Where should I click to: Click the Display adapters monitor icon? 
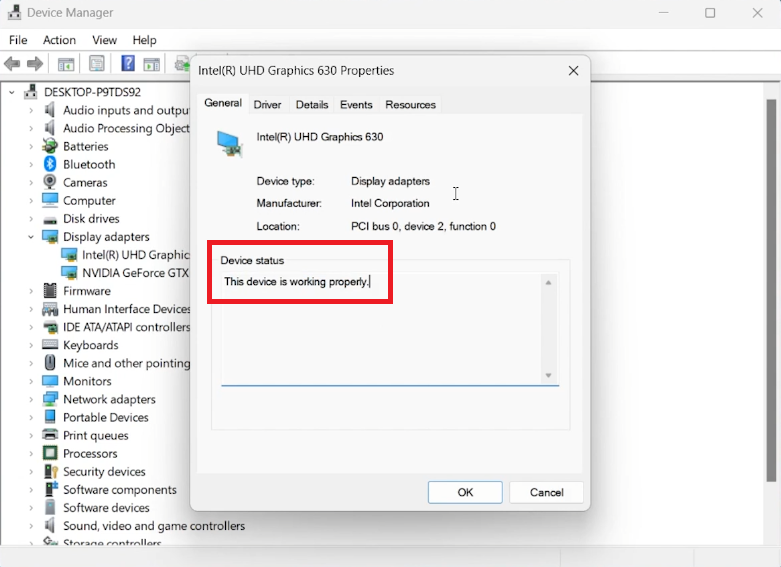click(50, 236)
